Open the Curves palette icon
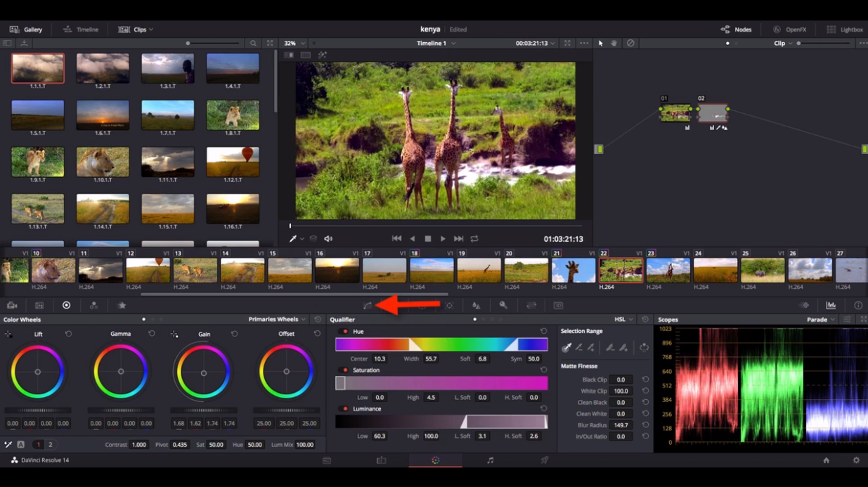 point(368,306)
